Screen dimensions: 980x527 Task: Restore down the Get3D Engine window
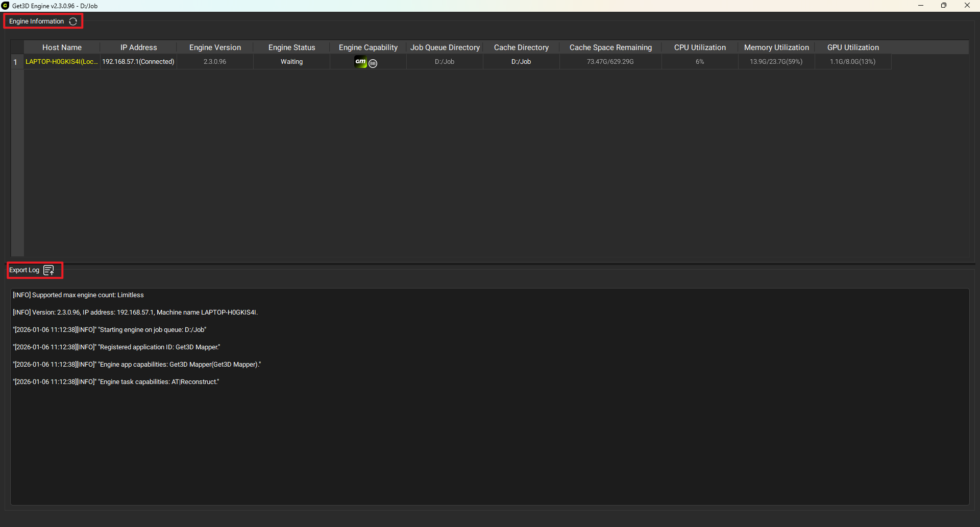point(944,6)
